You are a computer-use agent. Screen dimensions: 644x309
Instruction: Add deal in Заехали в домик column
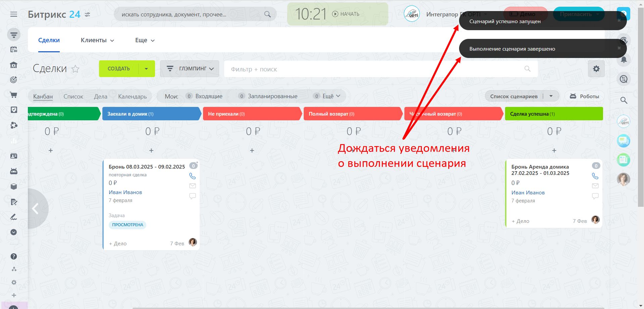point(151,150)
